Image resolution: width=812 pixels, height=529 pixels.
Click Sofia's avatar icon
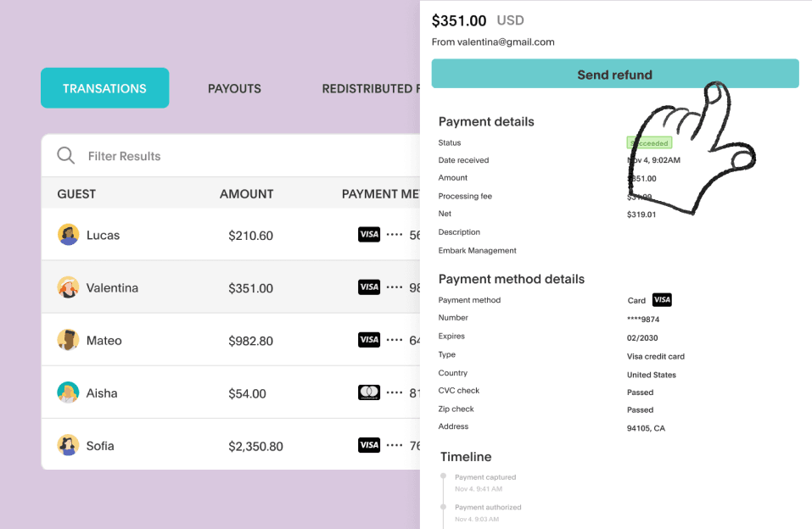point(69,445)
